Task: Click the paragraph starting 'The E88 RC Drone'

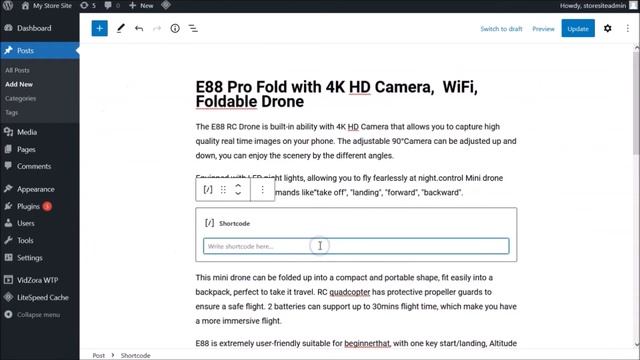Action: [356, 141]
